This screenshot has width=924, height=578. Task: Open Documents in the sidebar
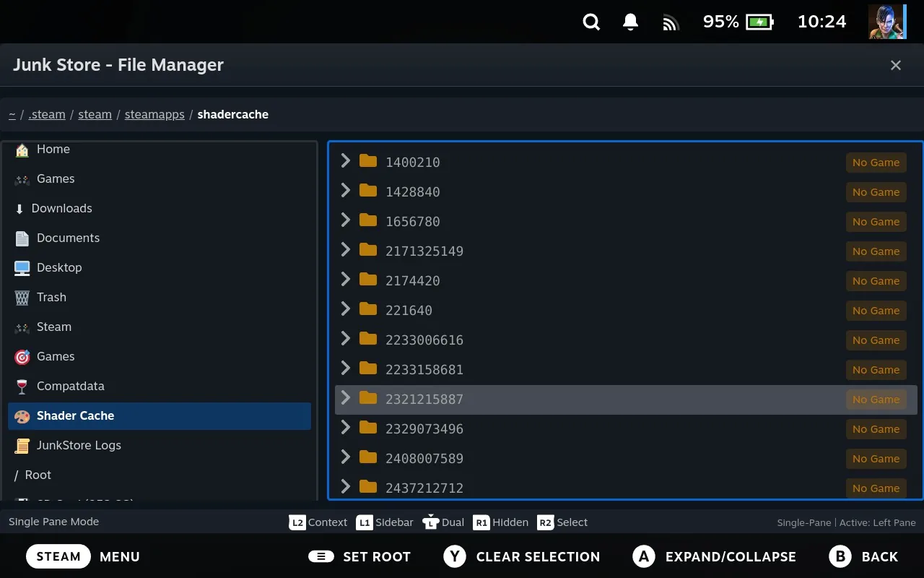(x=160, y=238)
